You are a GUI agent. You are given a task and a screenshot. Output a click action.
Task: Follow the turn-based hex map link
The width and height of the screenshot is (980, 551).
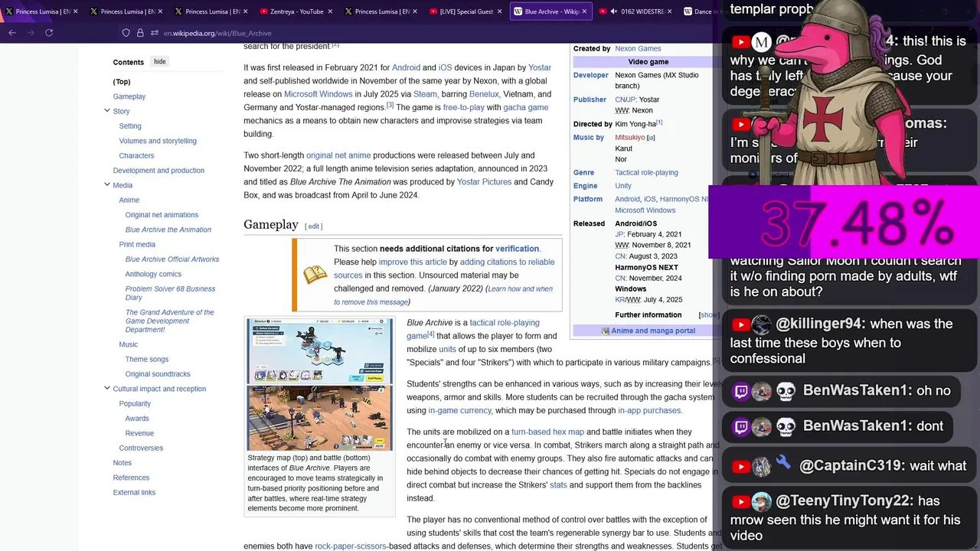[547, 432]
